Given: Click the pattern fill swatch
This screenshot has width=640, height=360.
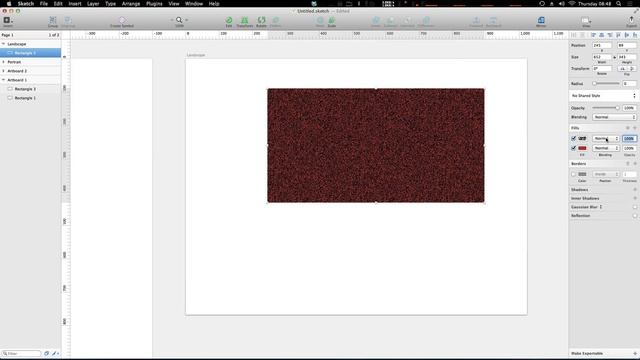Looking at the screenshot, I should (x=582, y=139).
